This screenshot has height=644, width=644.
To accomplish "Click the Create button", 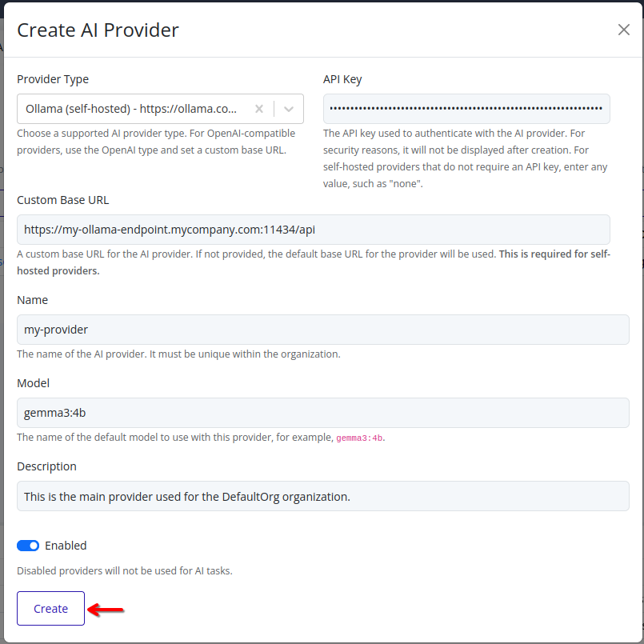I will (x=50, y=608).
